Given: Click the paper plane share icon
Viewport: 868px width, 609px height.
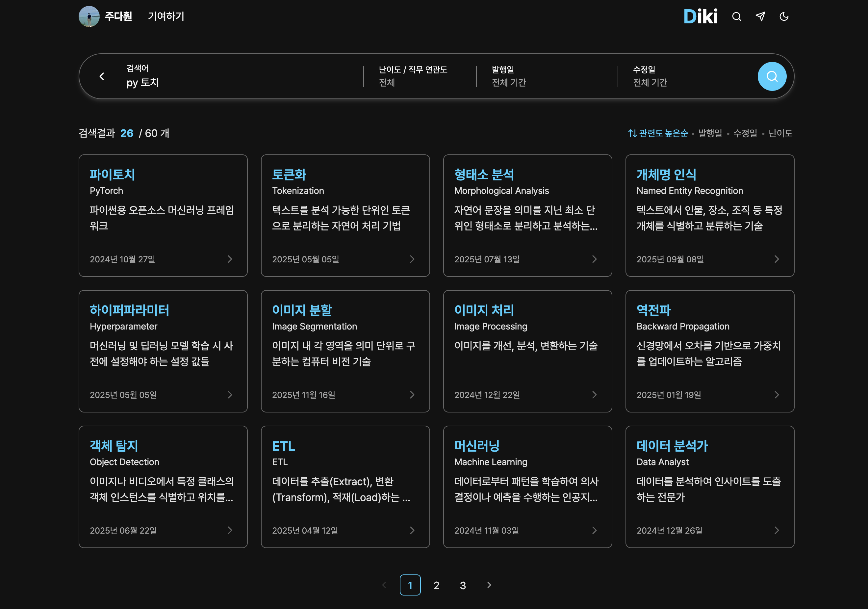Looking at the screenshot, I should (x=760, y=16).
